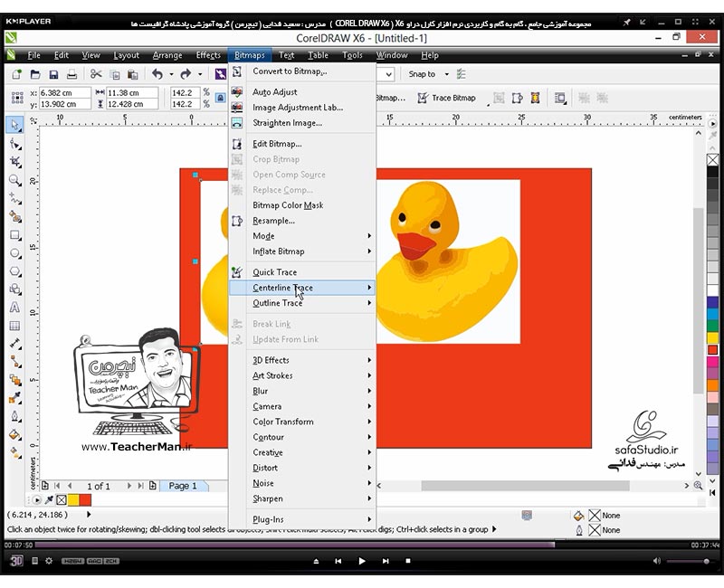
Task: Pick the yellow swatch in document palette
Action: pyautogui.click(x=73, y=500)
